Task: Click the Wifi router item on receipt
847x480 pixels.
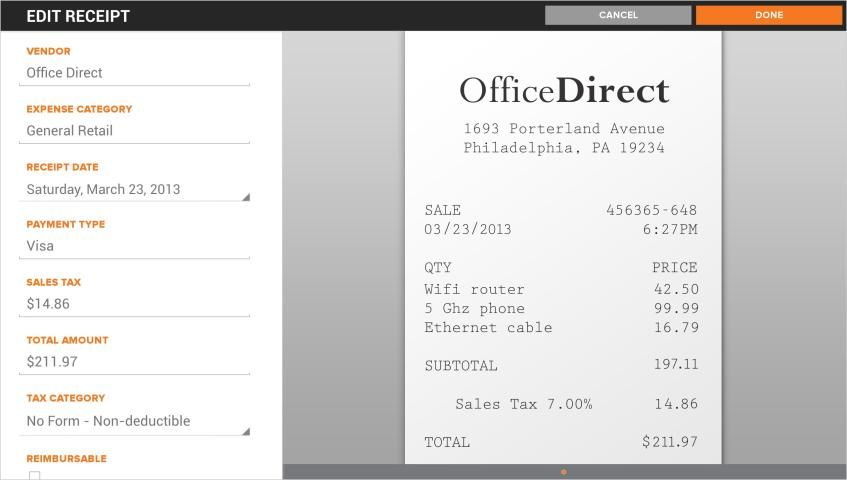Action: click(x=474, y=289)
